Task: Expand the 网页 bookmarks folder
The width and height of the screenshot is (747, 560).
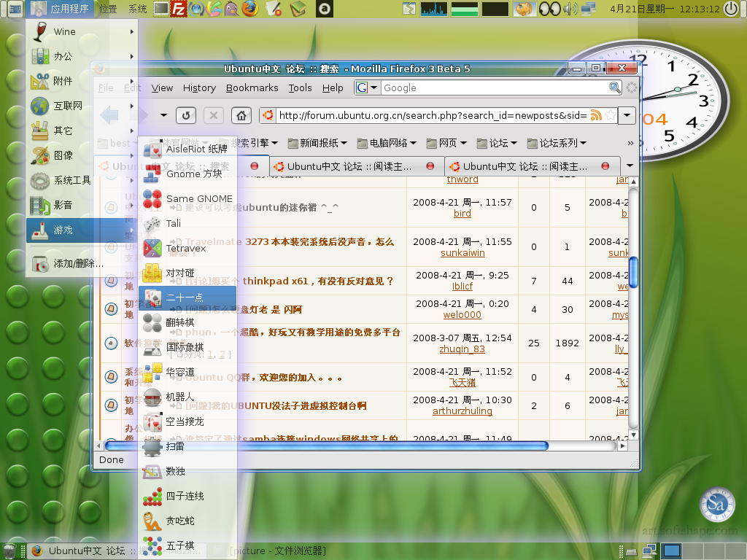Action: click(x=446, y=143)
